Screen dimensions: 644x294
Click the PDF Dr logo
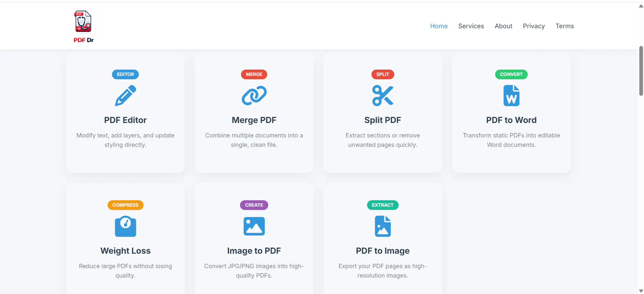(x=83, y=26)
